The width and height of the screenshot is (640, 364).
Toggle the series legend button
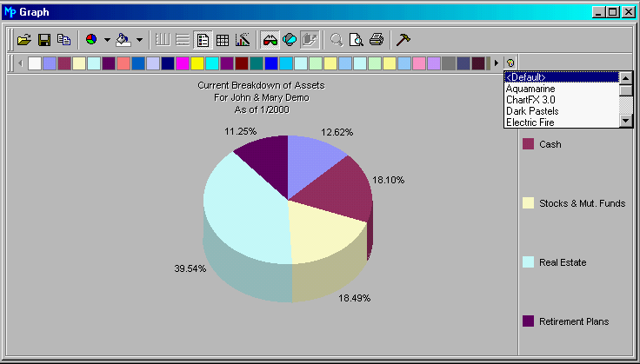[x=203, y=40]
